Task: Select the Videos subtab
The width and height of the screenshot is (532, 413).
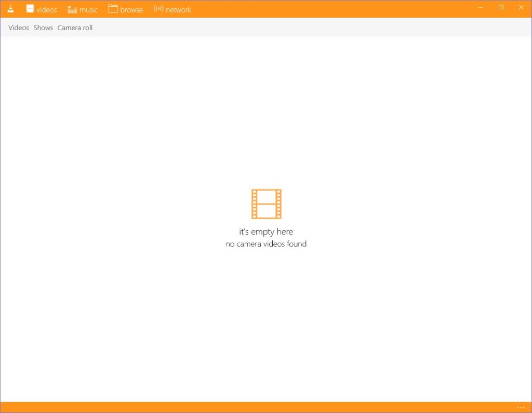Action: (x=18, y=28)
